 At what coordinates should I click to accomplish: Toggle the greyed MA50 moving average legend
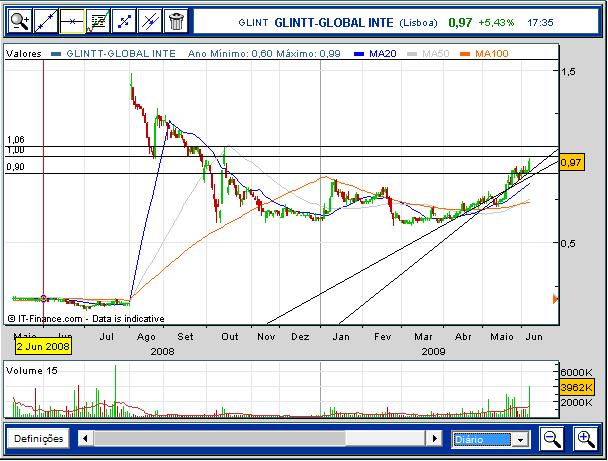(x=435, y=54)
